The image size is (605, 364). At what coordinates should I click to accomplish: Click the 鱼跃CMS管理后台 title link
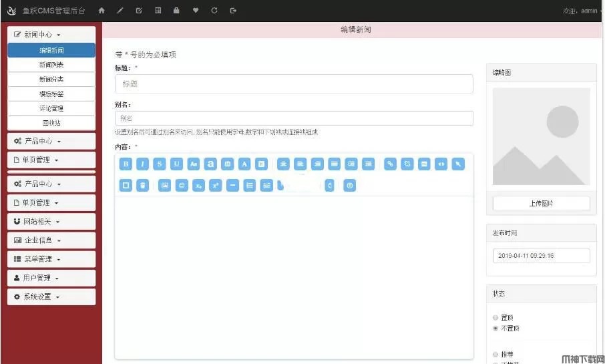click(x=54, y=11)
